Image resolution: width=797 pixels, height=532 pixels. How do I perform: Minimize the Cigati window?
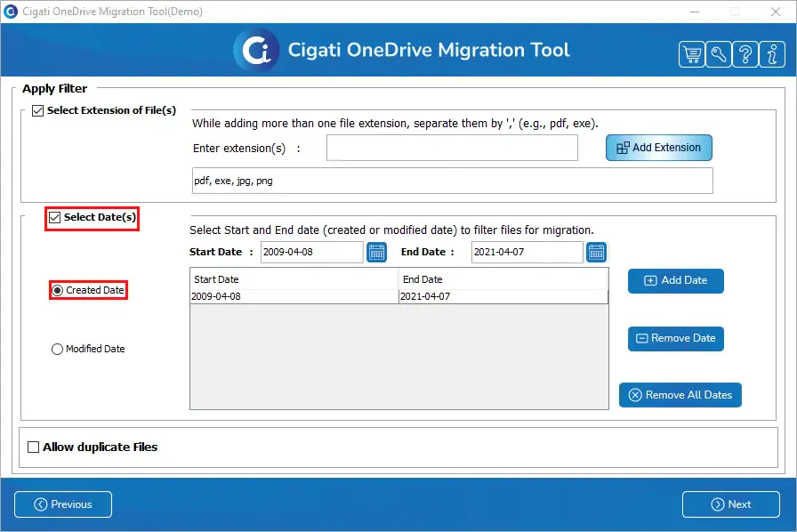[x=695, y=12]
